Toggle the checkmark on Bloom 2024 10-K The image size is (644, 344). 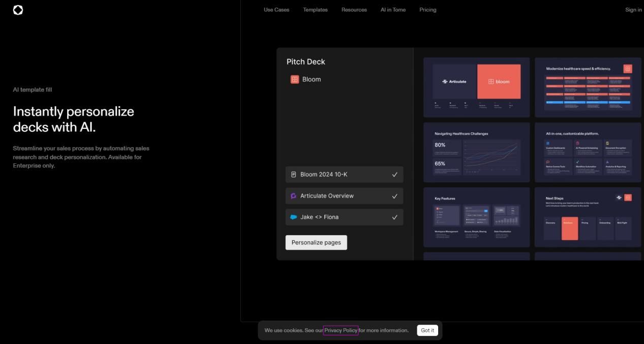394,175
